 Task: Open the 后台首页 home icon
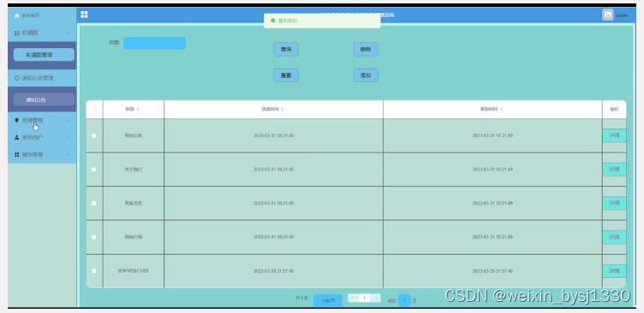[17, 15]
